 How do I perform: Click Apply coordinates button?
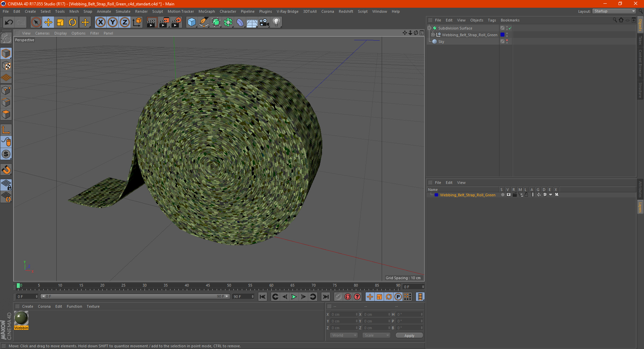click(409, 336)
